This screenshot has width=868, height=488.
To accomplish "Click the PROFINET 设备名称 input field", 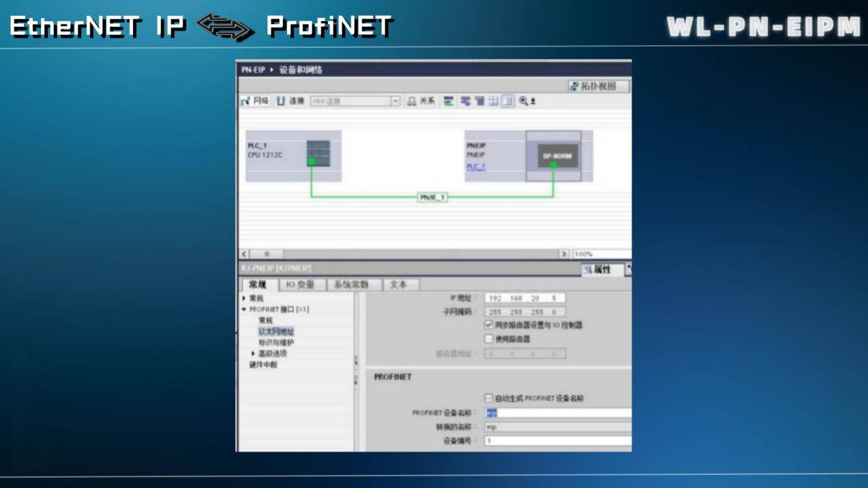I will point(558,413).
